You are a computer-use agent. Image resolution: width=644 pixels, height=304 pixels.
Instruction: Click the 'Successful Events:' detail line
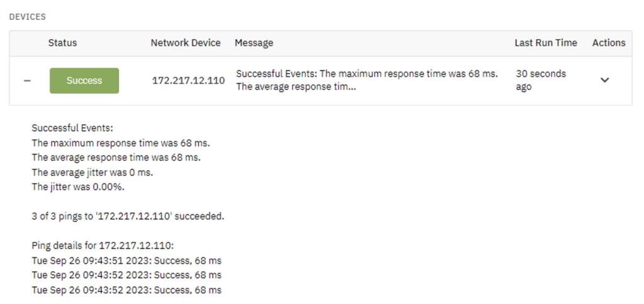pyautogui.click(x=72, y=128)
